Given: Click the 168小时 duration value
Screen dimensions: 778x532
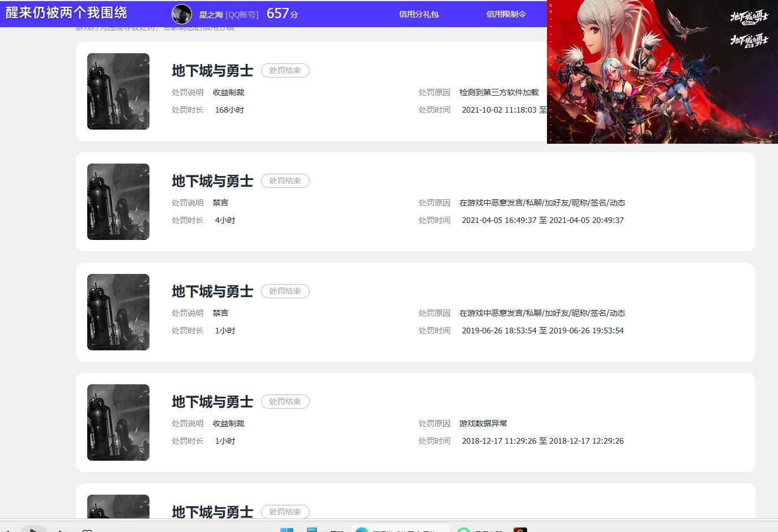Looking at the screenshot, I should click(x=229, y=110).
